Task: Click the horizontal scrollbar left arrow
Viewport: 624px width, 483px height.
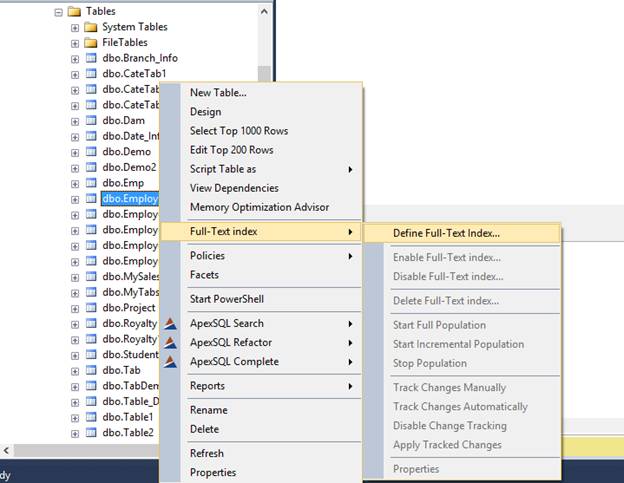Action: click(x=6, y=451)
